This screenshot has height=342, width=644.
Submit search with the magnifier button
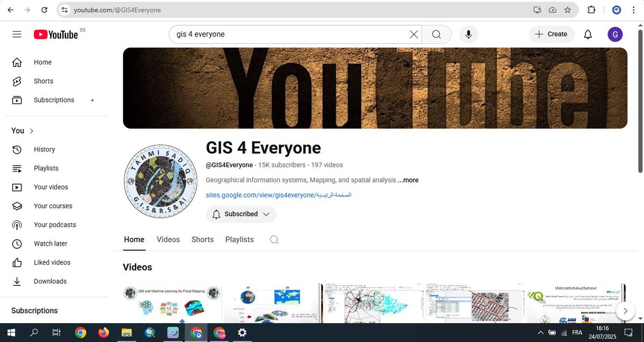point(436,34)
